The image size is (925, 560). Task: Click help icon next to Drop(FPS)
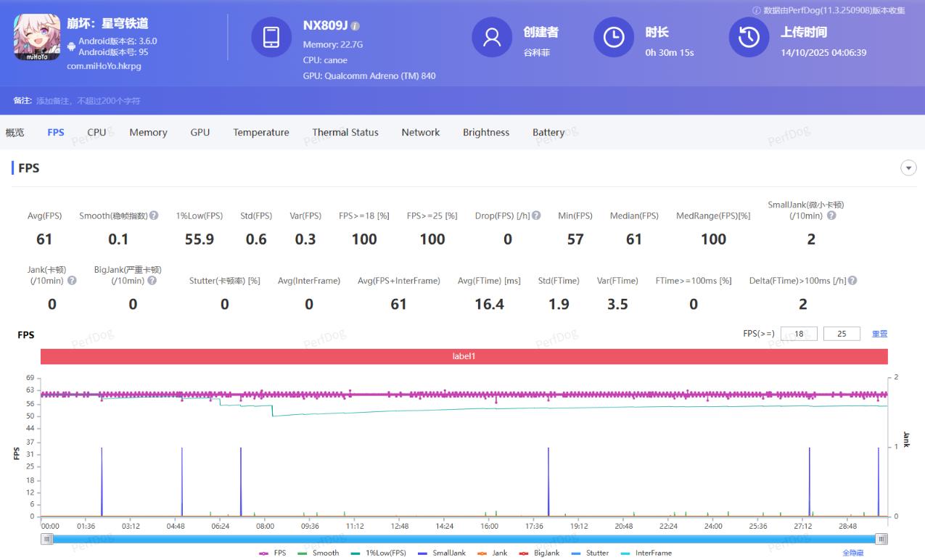(536, 215)
